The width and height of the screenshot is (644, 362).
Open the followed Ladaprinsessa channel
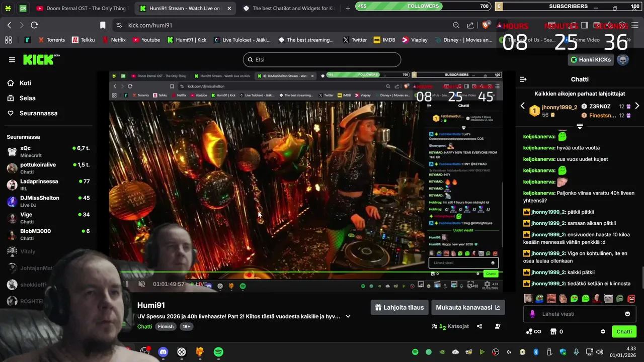click(x=48, y=185)
